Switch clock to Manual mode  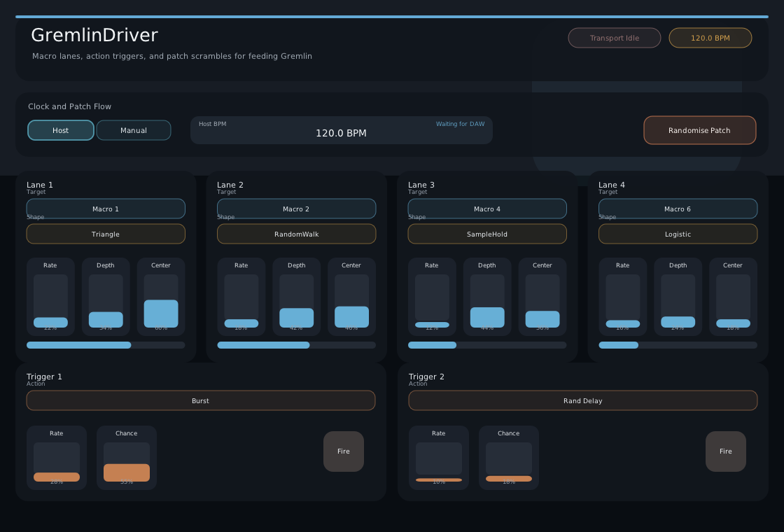[x=134, y=130]
